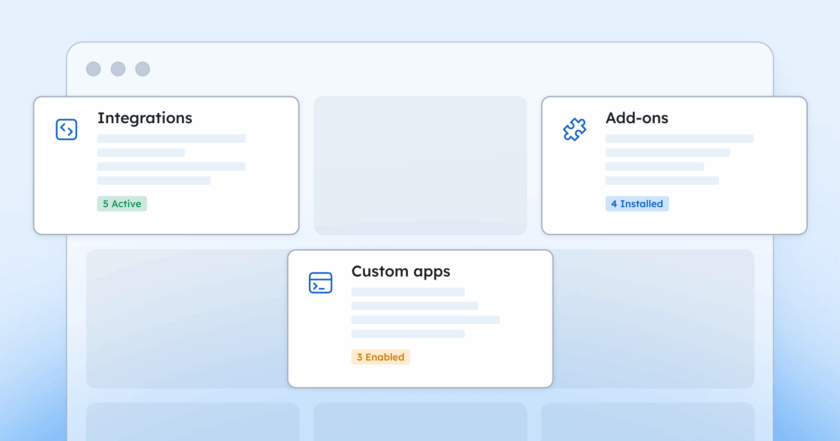Image resolution: width=840 pixels, height=441 pixels.
Task: Open the Integrations card title
Action: point(145,118)
